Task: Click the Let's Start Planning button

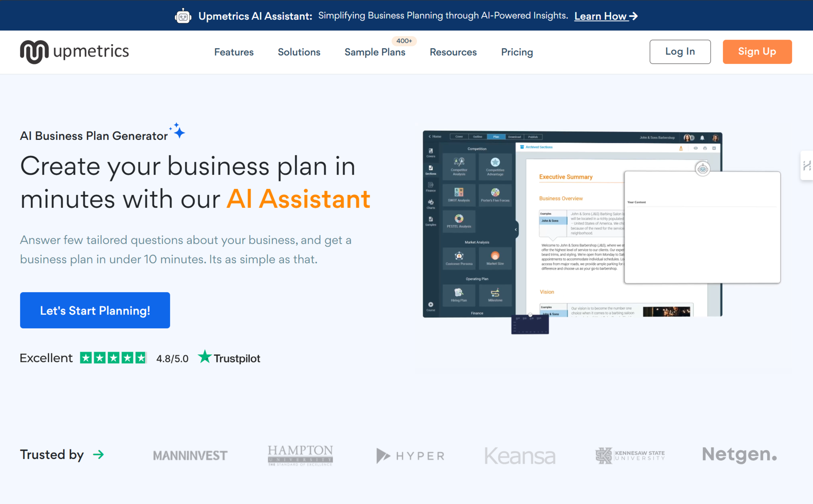Action: click(95, 310)
